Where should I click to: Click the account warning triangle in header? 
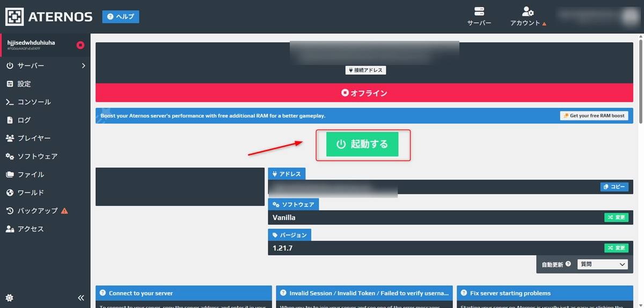(544, 24)
